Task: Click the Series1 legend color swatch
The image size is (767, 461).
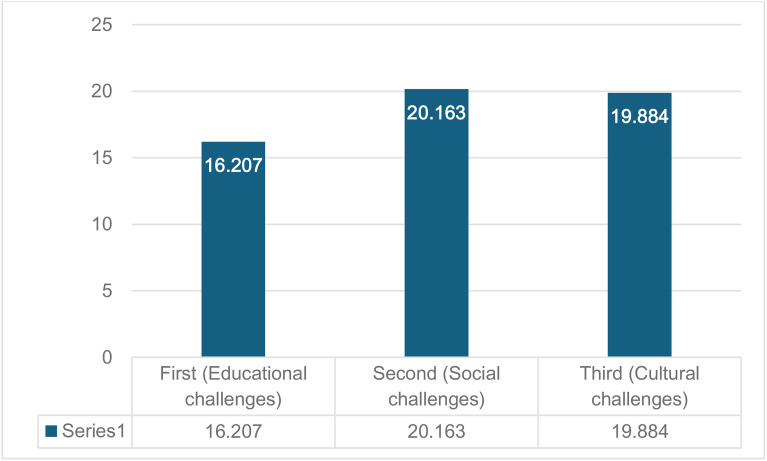Action: coord(51,431)
